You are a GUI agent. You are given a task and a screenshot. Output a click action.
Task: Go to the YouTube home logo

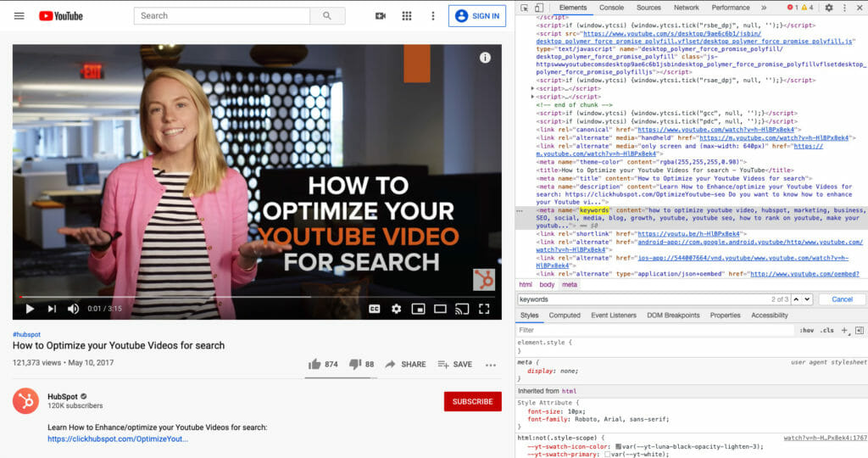click(x=61, y=16)
